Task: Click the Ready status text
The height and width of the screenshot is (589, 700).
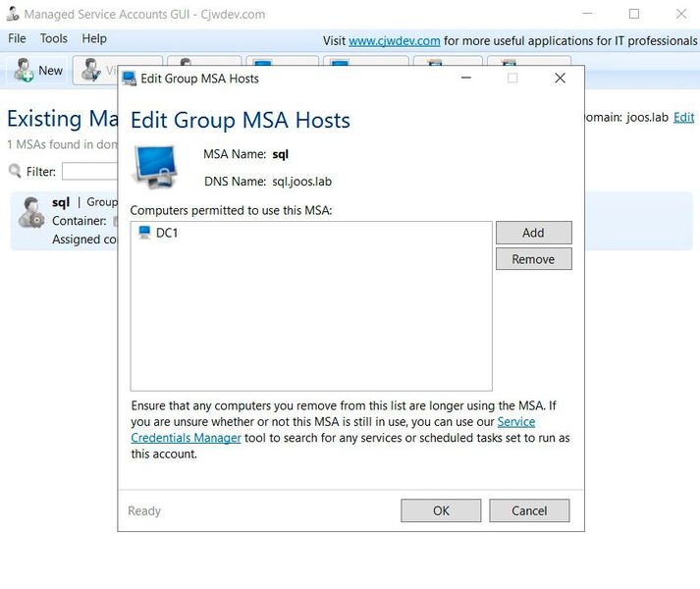Action: (x=144, y=510)
